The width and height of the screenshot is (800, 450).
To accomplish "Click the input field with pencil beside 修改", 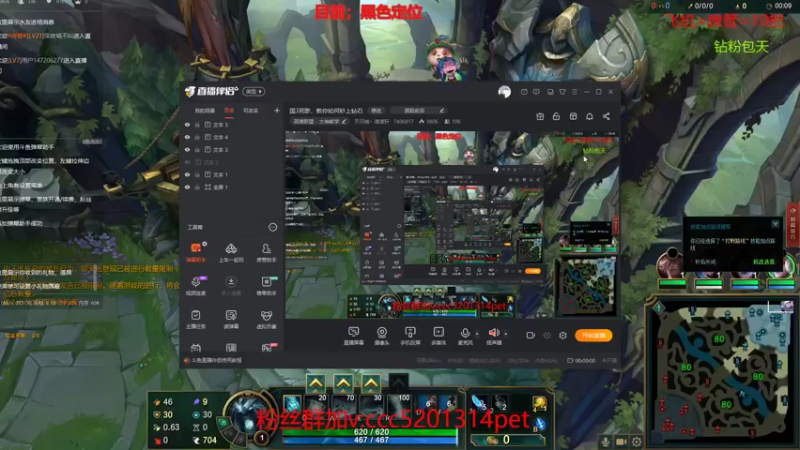I will pyautogui.click(x=417, y=111).
